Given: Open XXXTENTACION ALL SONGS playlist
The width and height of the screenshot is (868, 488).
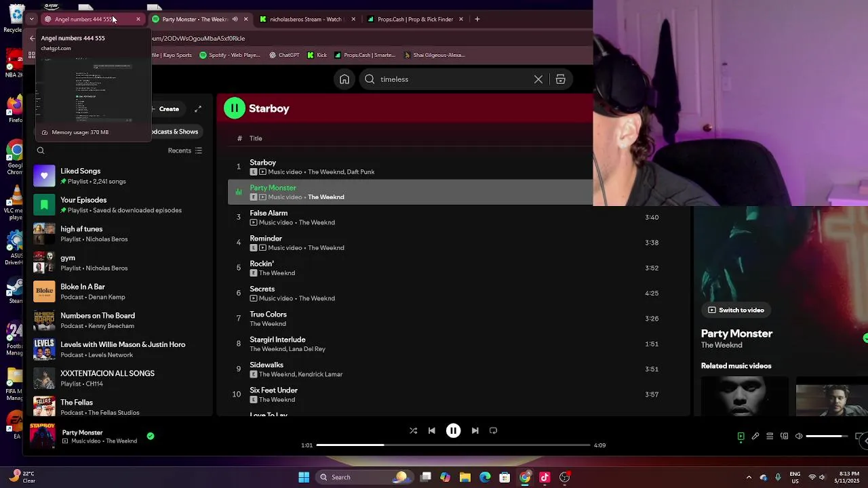Looking at the screenshot, I should point(120,378).
